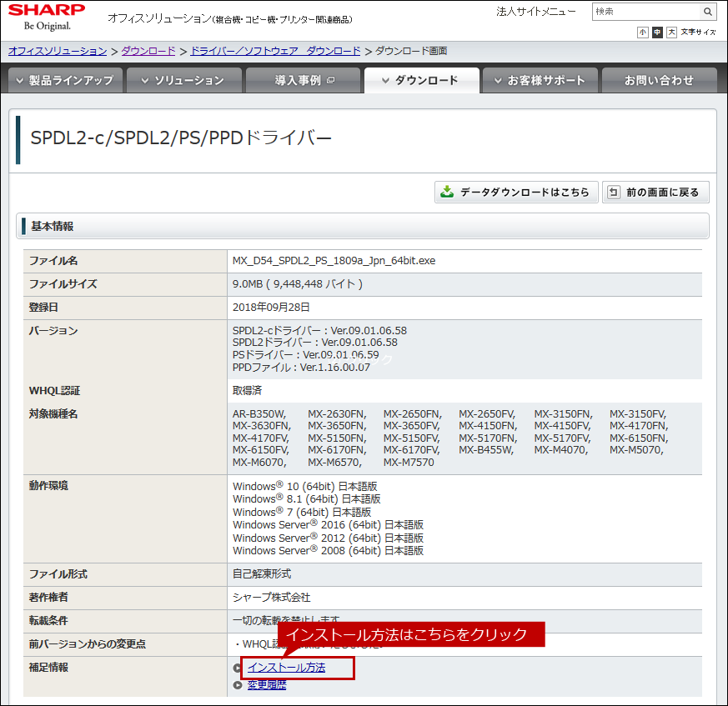Click page title SPDL2-c/SPDL2/PS/PPDドライバー

tap(181, 138)
